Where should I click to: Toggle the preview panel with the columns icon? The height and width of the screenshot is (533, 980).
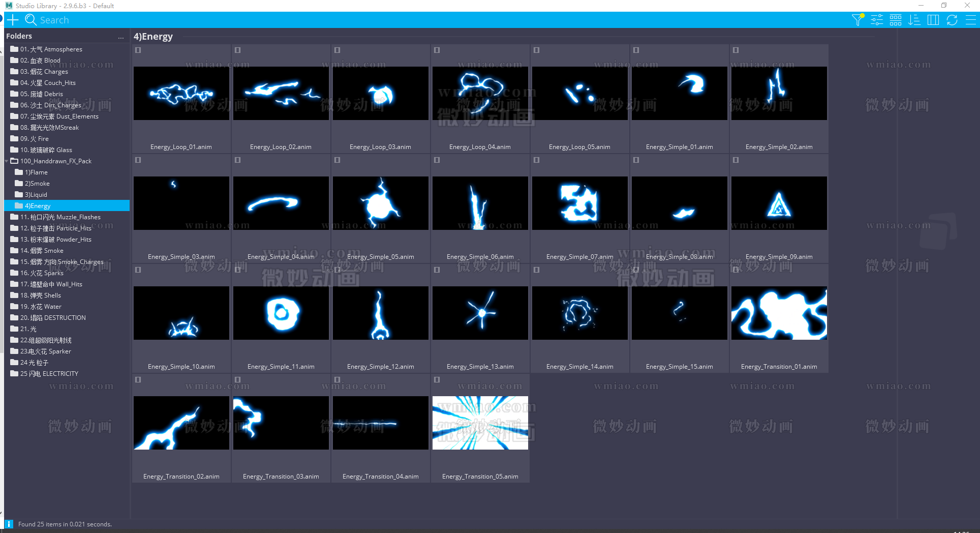[x=934, y=19]
